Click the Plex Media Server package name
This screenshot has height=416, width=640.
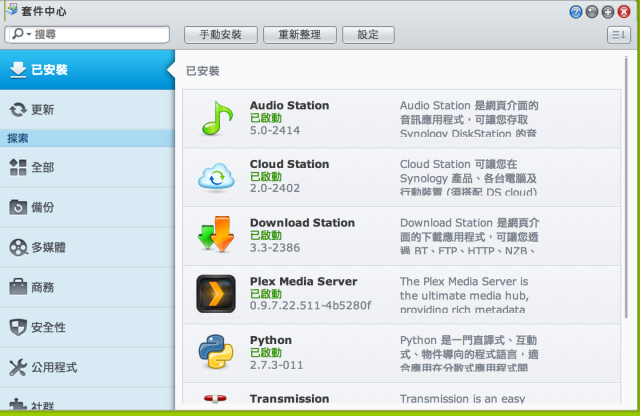pyautogui.click(x=304, y=281)
